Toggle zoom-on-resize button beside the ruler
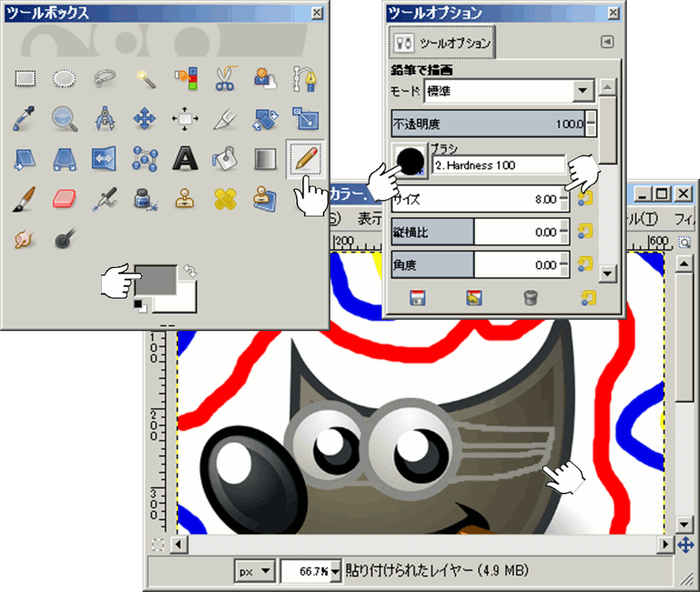The width and height of the screenshot is (700, 592). click(x=685, y=242)
